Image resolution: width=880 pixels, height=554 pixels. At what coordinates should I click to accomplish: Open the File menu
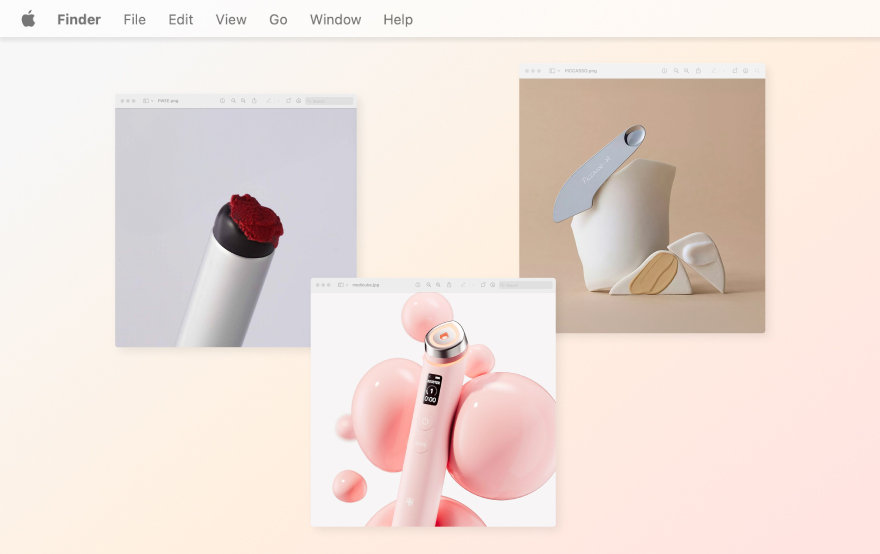tap(135, 20)
